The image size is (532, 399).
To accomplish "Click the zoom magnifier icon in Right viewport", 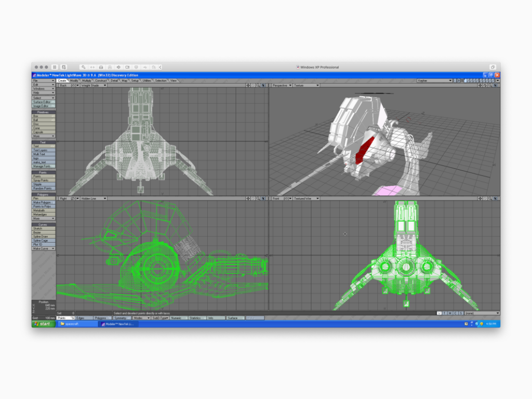I will pyautogui.click(x=258, y=198).
